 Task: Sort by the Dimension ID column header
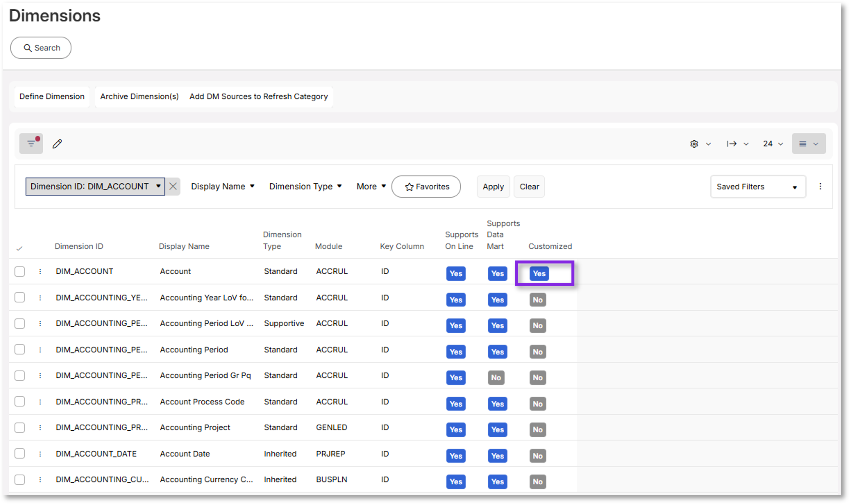pos(79,246)
